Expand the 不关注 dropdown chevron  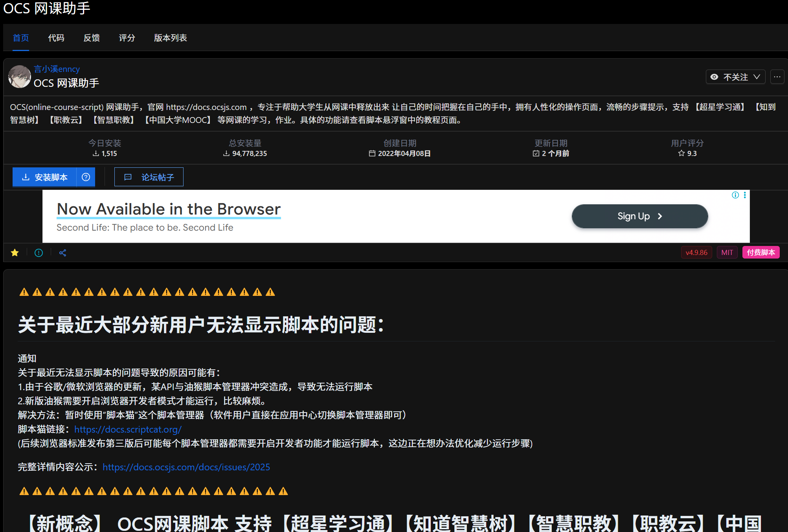click(x=757, y=77)
